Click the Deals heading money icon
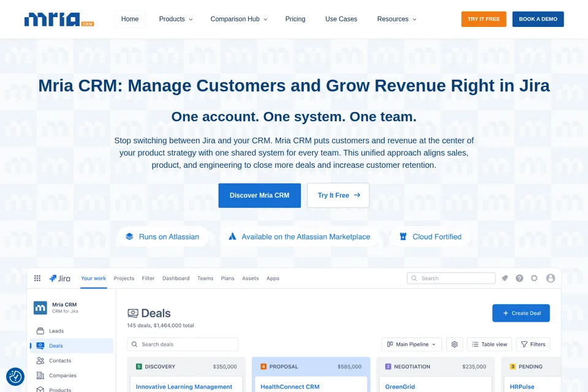The height and width of the screenshot is (392, 588). pyautogui.click(x=133, y=313)
